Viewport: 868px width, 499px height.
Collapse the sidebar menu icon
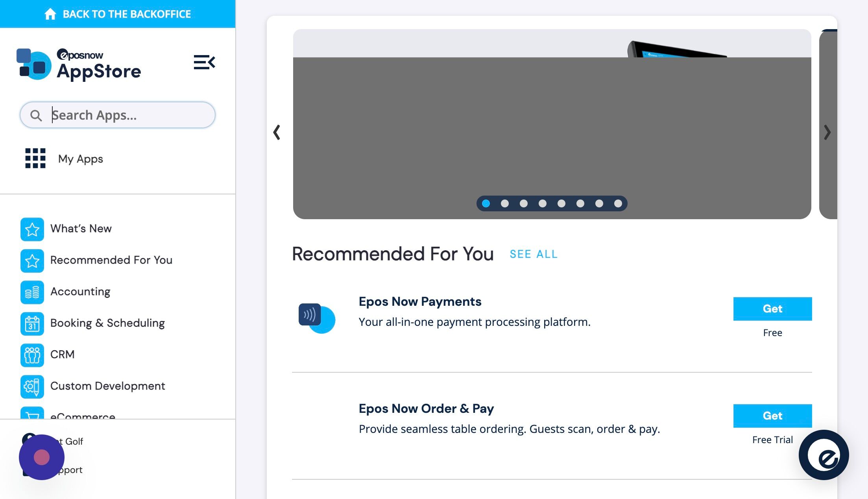204,62
